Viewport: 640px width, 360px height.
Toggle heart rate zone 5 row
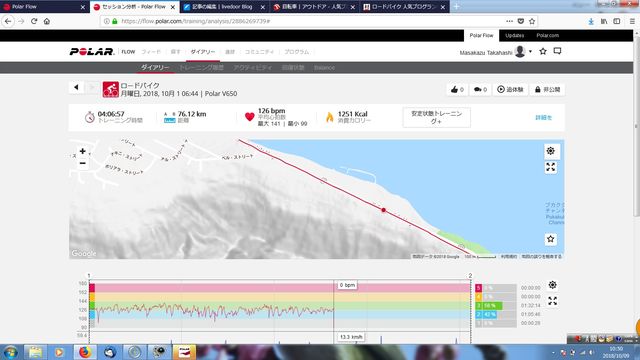[x=496, y=288]
